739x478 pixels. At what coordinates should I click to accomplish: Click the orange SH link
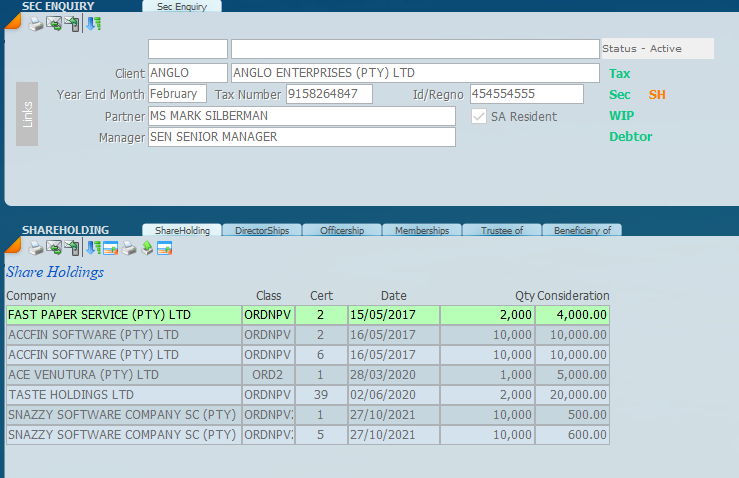657,95
